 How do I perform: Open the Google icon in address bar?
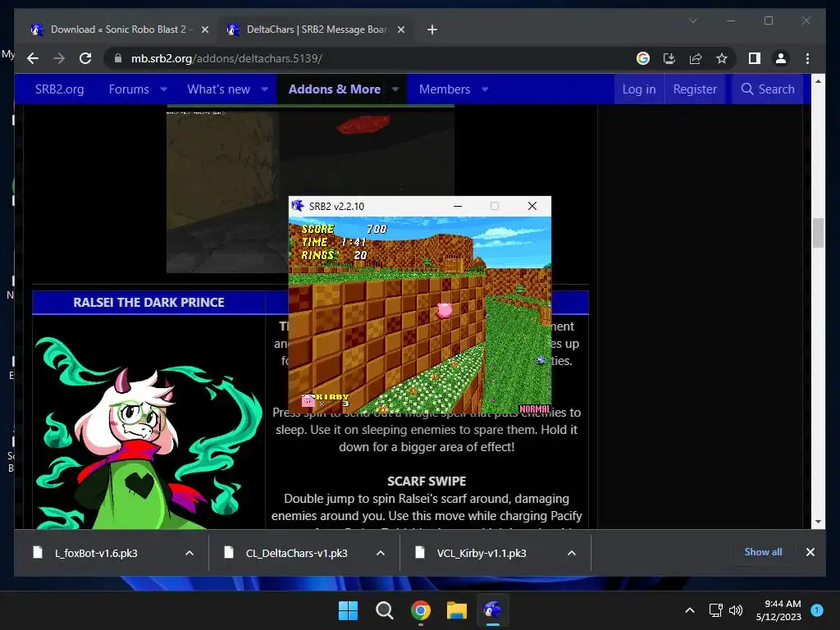tap(643, 58)
